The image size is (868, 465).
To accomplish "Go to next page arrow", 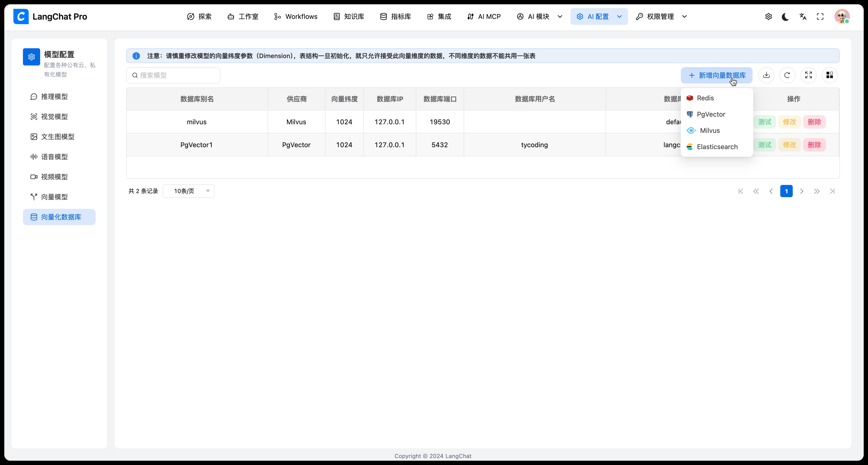I will coord(802,191).
